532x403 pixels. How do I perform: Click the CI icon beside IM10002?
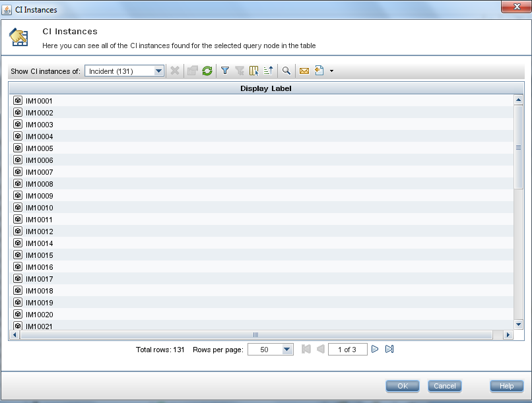pyautogui.click(x=18, y=113)
